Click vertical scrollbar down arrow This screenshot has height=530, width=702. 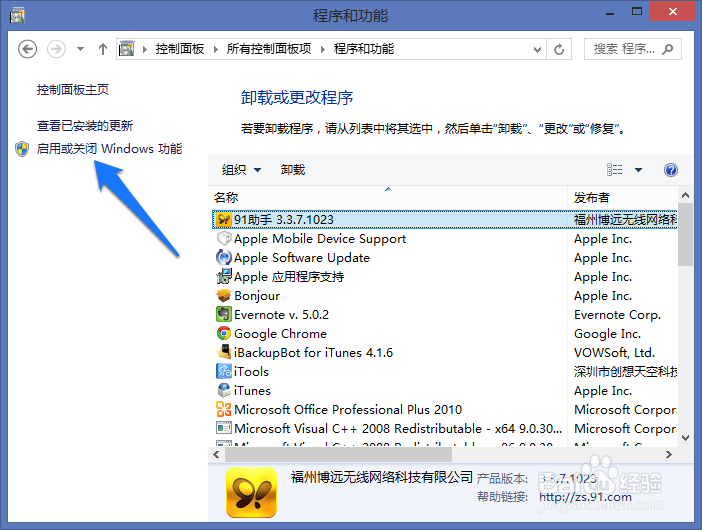coord(685,438)
